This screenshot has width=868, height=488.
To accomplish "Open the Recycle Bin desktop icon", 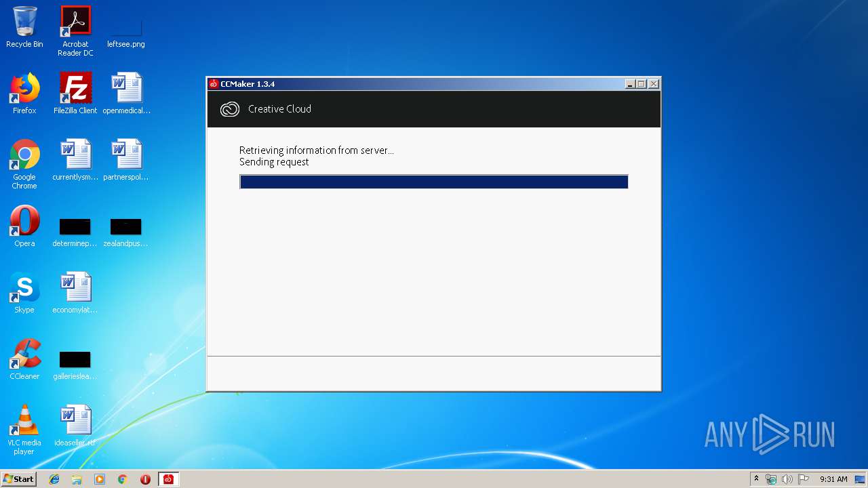I will [x=24, y=27].
